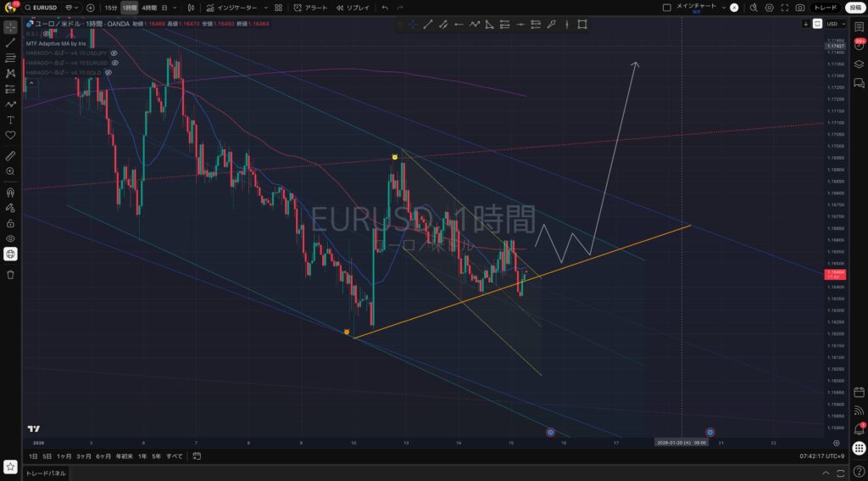Pick the horizontal ray tool in floating toolbar
The image size is (868, 481).
(459, 25)
